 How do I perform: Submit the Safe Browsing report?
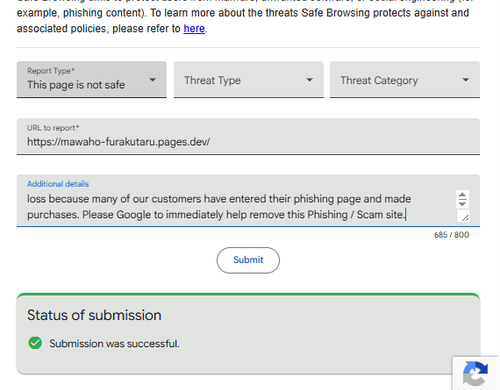[248, 260]
